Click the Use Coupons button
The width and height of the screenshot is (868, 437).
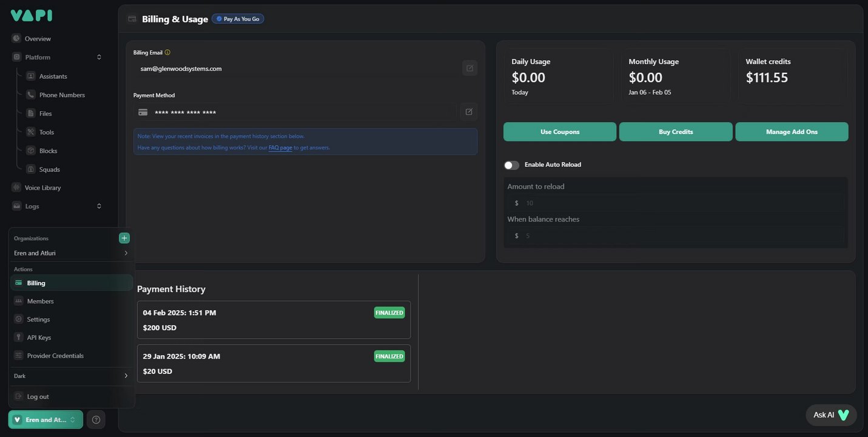pos(560,132)
